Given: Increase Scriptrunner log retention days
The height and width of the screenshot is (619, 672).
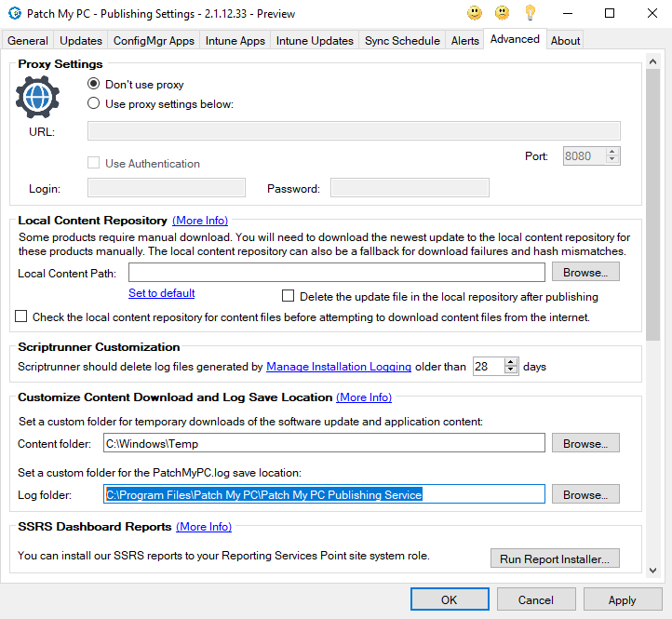Looking at the screenshot, I should tap(510, 362).
